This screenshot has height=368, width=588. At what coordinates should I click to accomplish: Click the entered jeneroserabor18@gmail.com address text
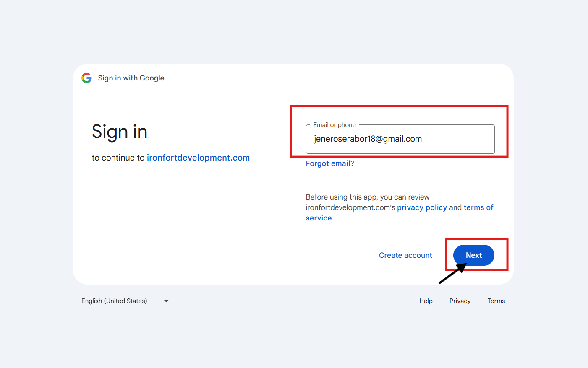(x=368, y=139)
